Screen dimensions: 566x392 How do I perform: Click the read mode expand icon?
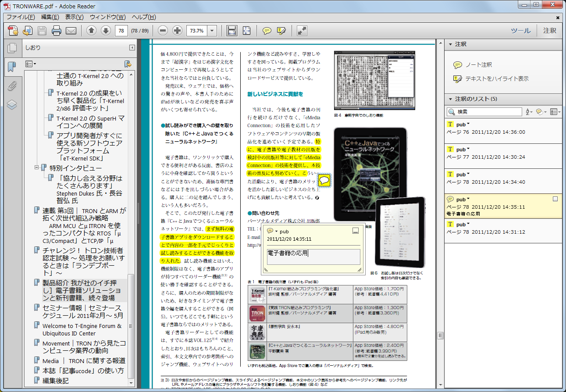[x=302, y=31]
